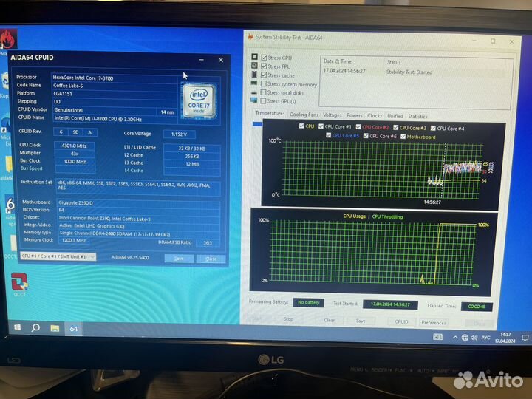Image resolution: width=532 pixels, height=399 pixels.
Task: Open the Voltages tab
Action: coord(332,115)
